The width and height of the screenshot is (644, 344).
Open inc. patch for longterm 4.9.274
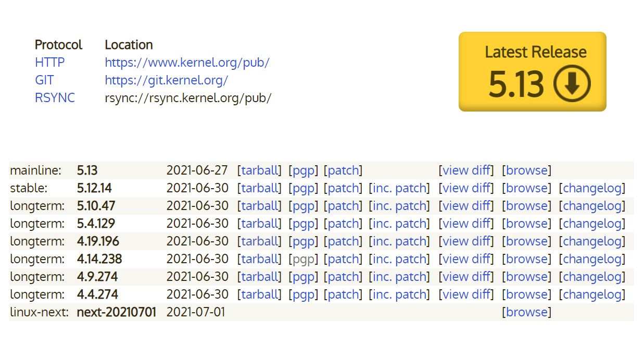point(399,277)
